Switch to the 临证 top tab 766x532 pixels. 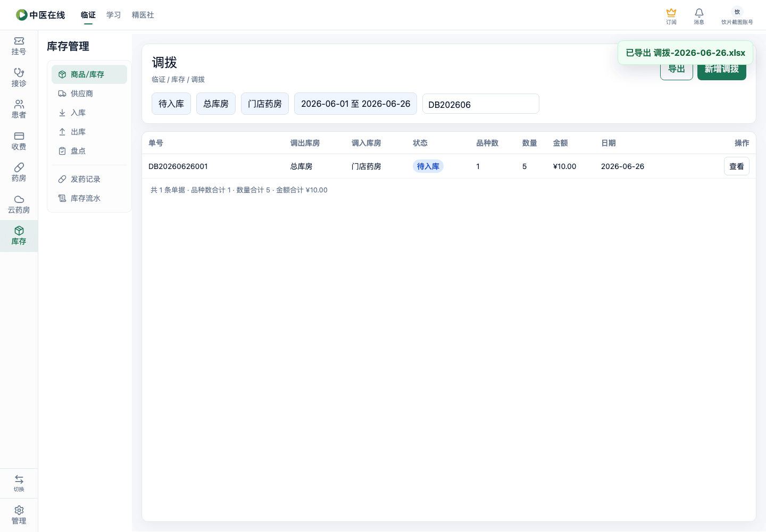point(88,15)
